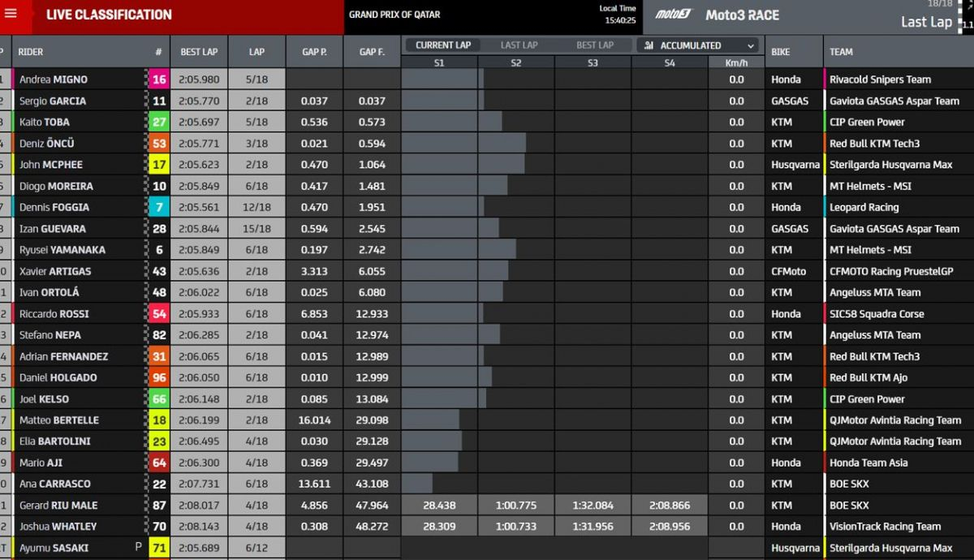This screenshot has height=560, width=974.
Task: Click LIVE CLASSIFICATION title
Action: (109, 15)
